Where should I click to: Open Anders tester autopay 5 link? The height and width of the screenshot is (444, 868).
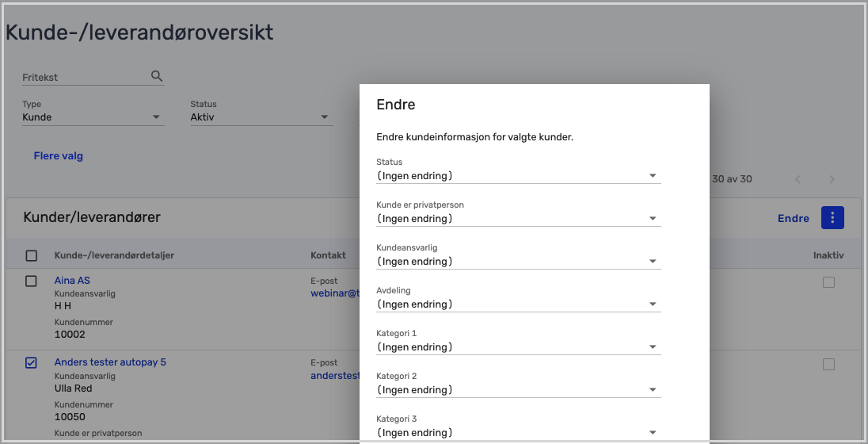tap(110, 362)
